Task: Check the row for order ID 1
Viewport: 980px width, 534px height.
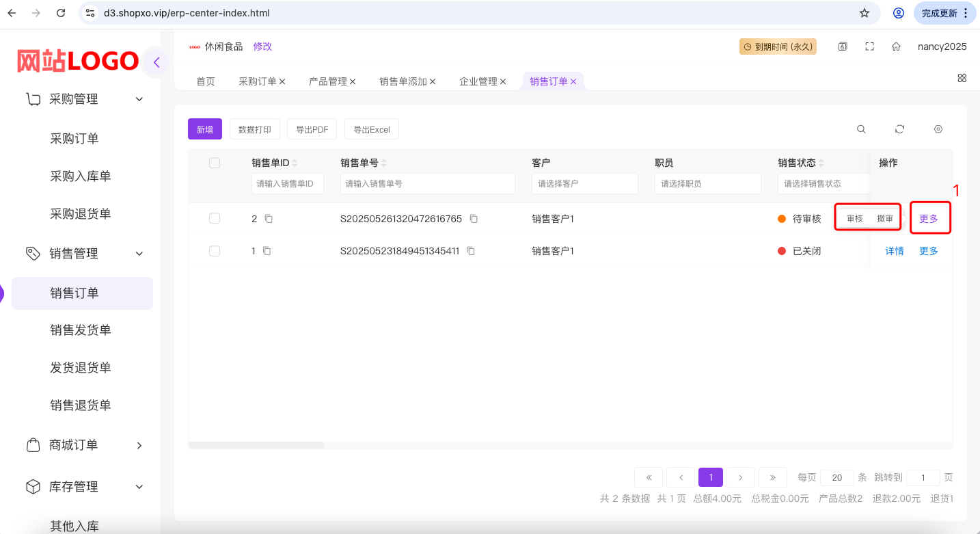Action: click(215, 251)
